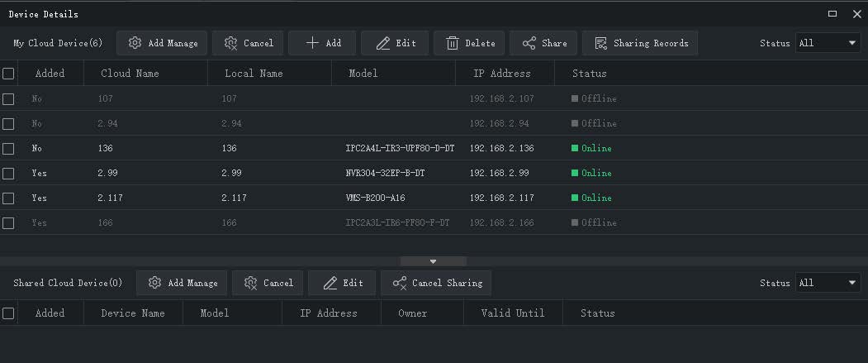868x363 pixels.
Task: Click Add Manage gear icon in Shared Cloud Device
Action: tap(155, 283)
